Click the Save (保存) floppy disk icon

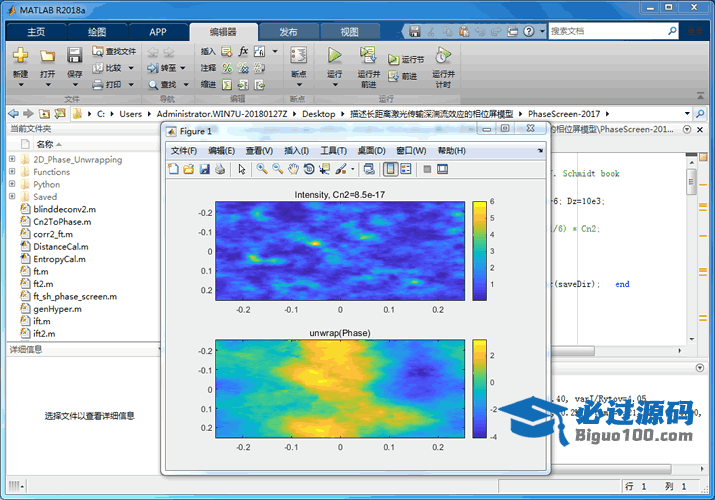coord(74,55)
